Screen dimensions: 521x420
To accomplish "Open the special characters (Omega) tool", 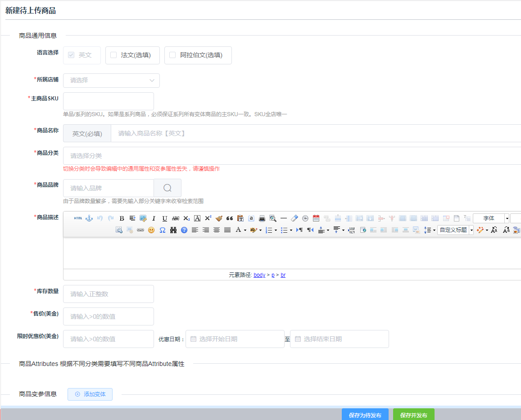I will [162, 230].
